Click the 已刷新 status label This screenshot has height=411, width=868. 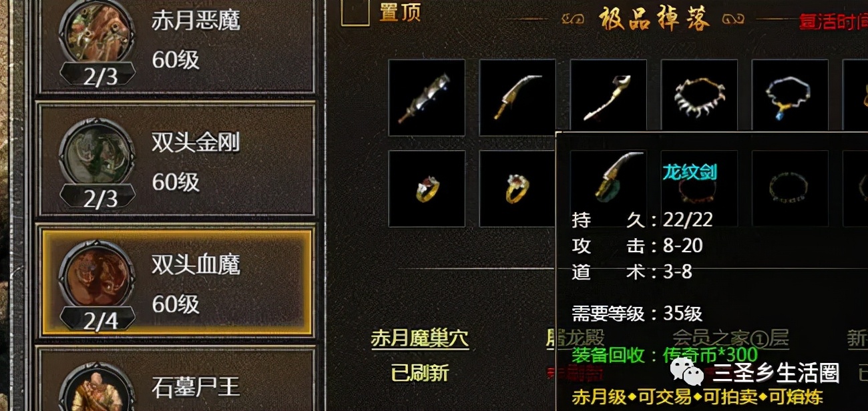pos(420,373)
